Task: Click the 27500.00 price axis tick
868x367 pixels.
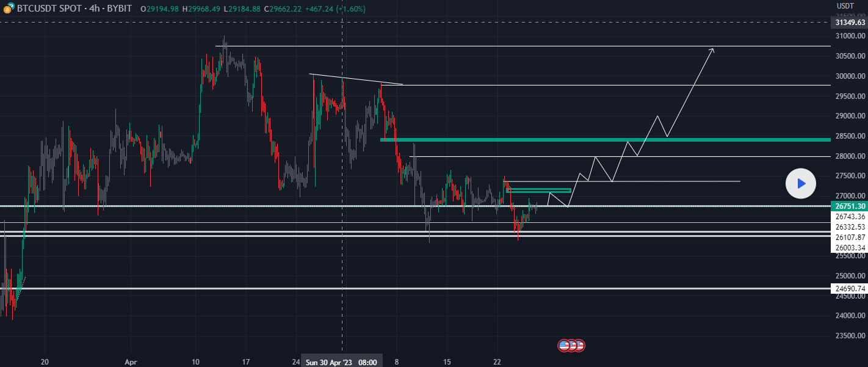Action: pos(850,176)
